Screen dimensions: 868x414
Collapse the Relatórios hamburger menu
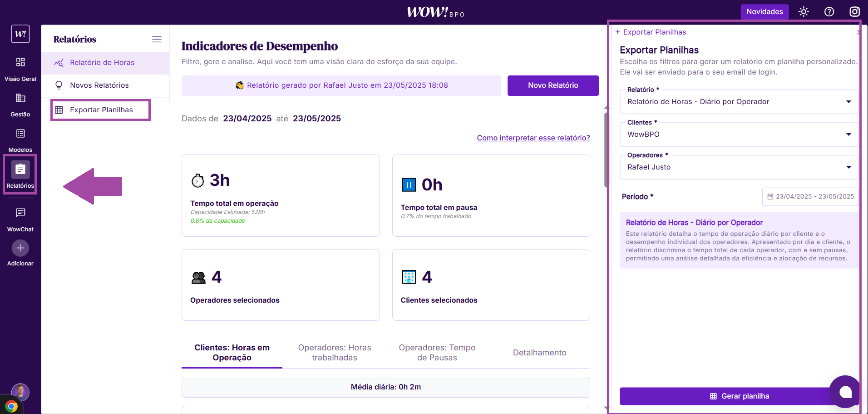pyautogui.click(x=157, y=40)
